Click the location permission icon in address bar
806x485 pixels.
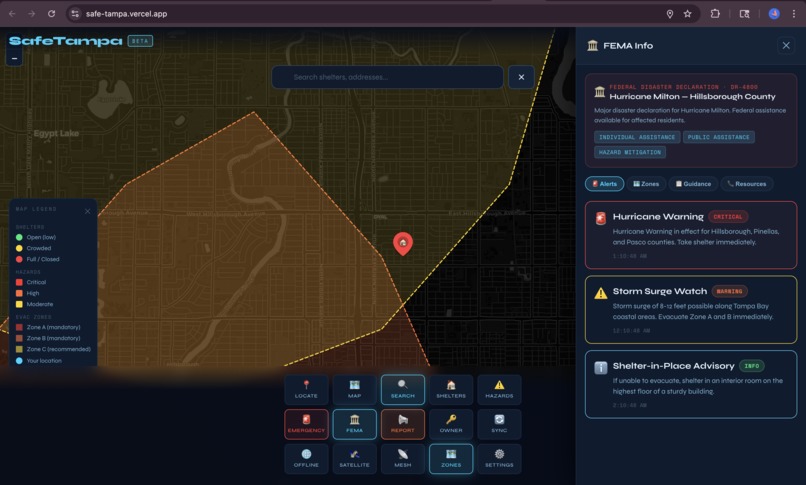click(x=670, y=14)
